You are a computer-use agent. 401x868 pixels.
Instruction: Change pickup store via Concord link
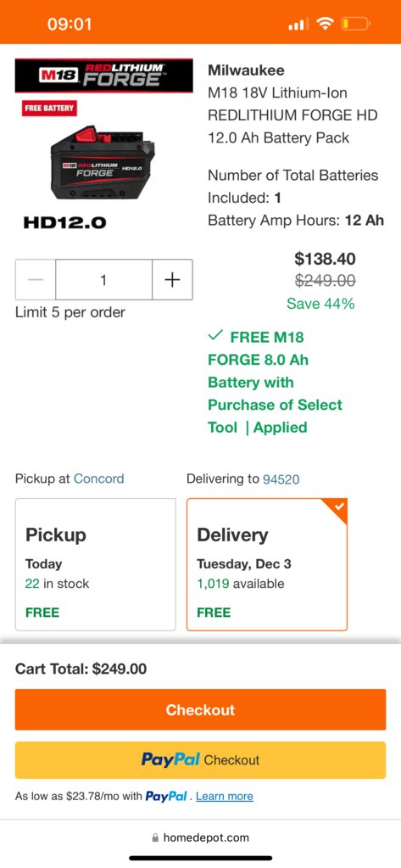99,479
